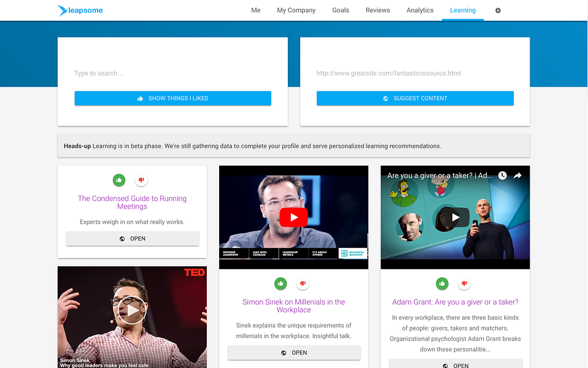Play the Adam Grant giver or taker video
The image size is (588, 368).
[x=455, y=217]
